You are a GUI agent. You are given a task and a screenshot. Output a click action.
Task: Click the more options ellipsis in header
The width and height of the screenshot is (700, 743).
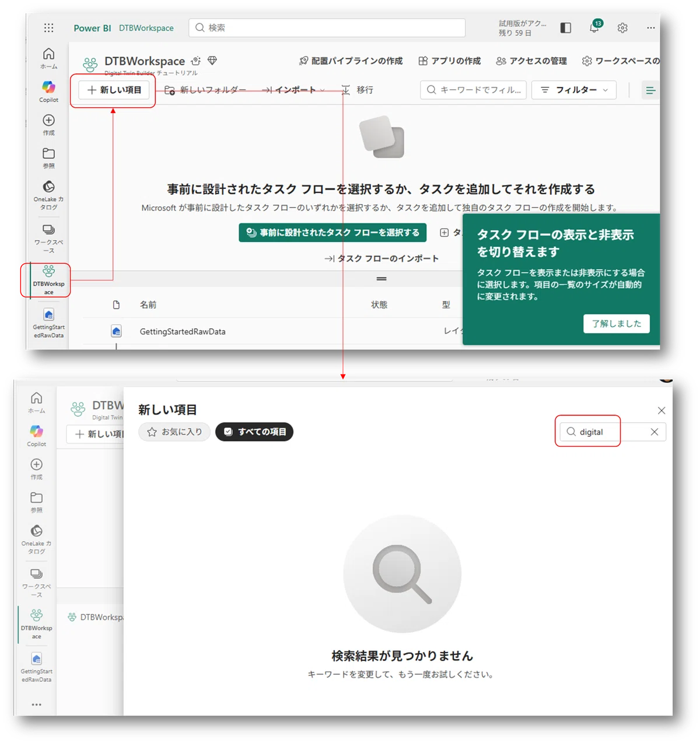pos(651,28)
